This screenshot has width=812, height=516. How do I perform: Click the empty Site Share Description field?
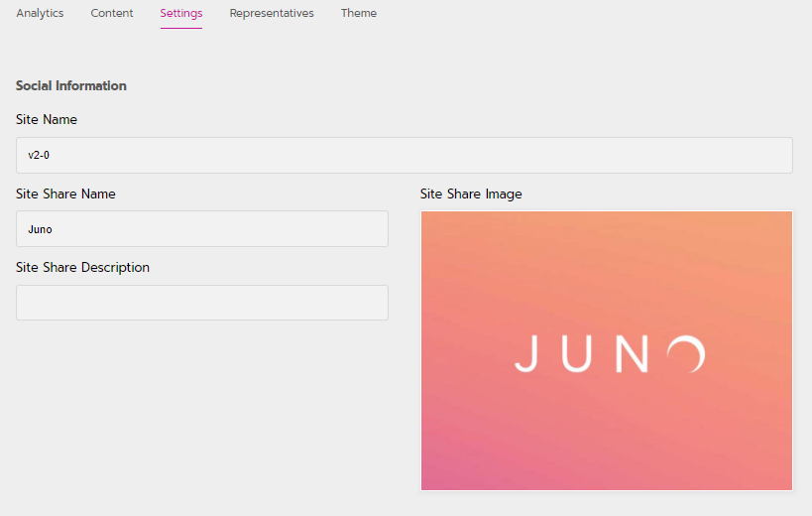pos(202,303)
